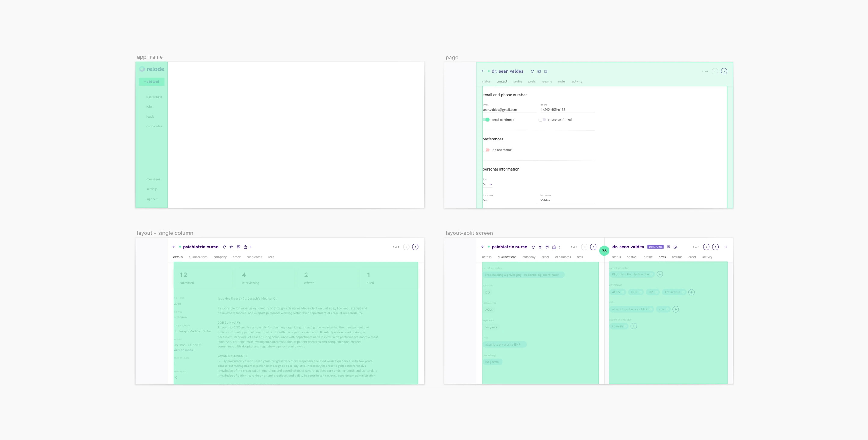Open candidates in relode sidebar
Screen dimensions: 868x440
tap(154, 126)
